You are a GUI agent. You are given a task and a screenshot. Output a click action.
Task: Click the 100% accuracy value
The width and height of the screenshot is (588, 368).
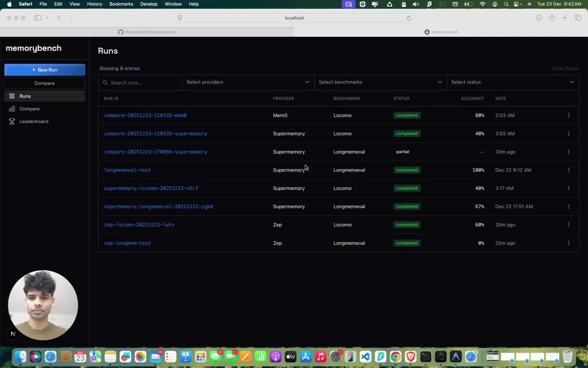click(x=478, y=170)
